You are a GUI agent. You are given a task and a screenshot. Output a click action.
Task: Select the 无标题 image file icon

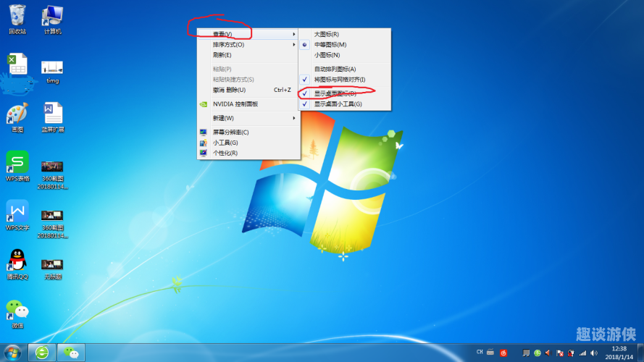click(53, 269)
